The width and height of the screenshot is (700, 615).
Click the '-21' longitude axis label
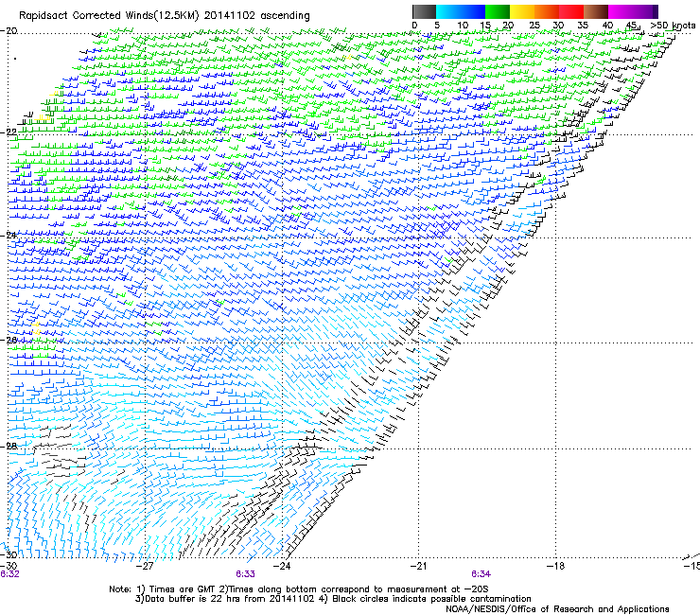[x=418, y=566]
